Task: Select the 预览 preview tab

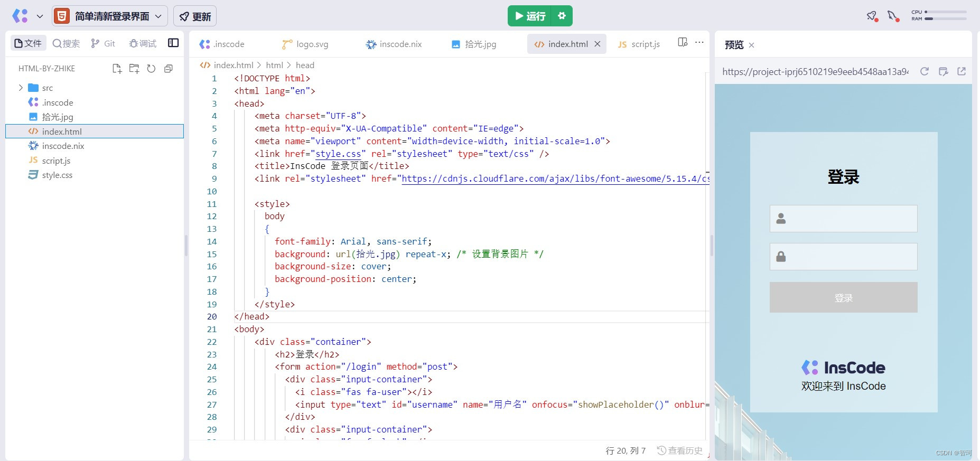Action: (x=734, y=45)
